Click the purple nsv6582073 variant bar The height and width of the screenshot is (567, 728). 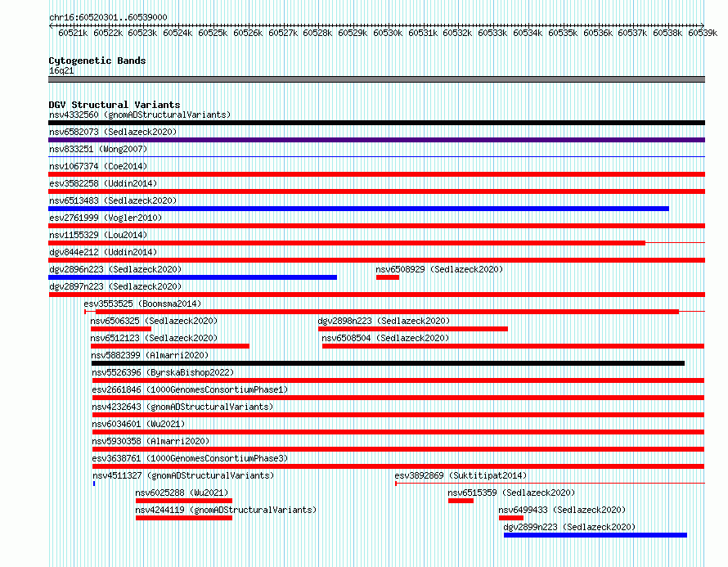376,140
